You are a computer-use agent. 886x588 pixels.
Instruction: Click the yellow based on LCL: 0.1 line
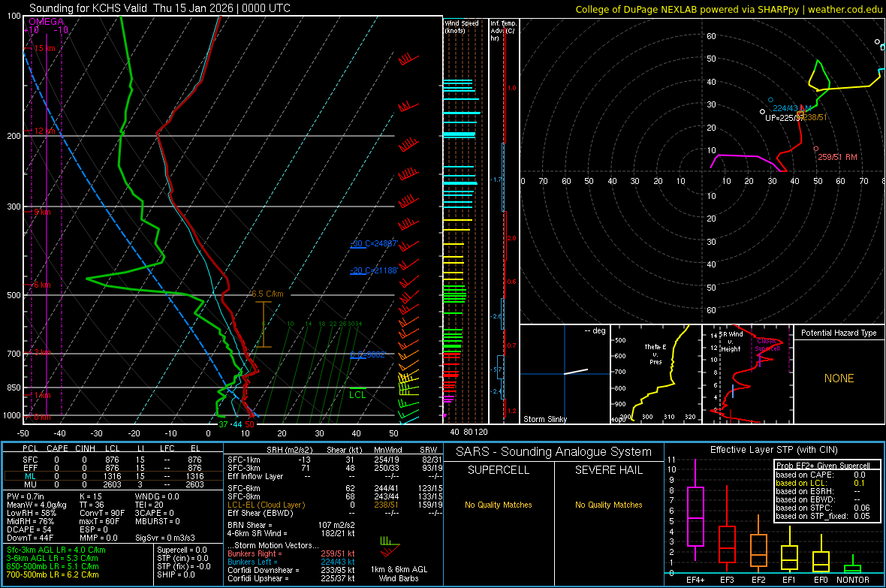click(x=821, y=483)
